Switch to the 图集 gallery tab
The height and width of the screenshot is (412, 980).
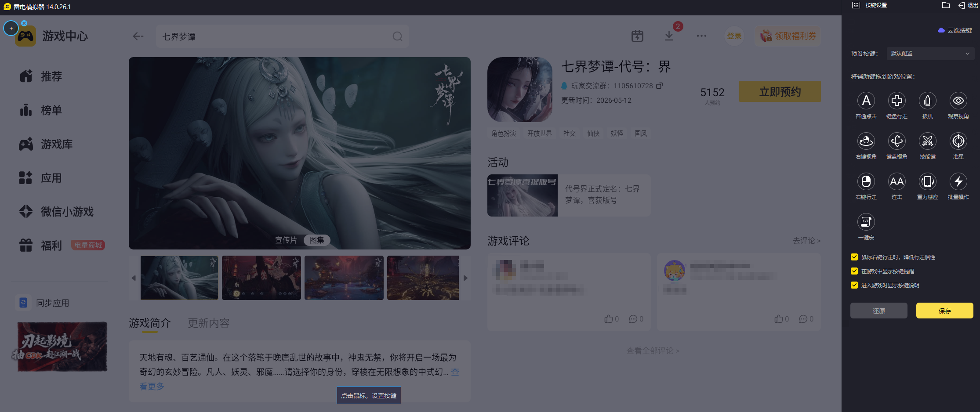[x=317, y=240]
